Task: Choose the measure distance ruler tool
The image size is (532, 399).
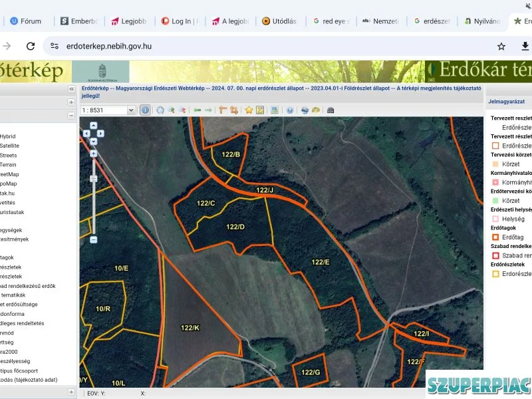Action: click(223, 110)
